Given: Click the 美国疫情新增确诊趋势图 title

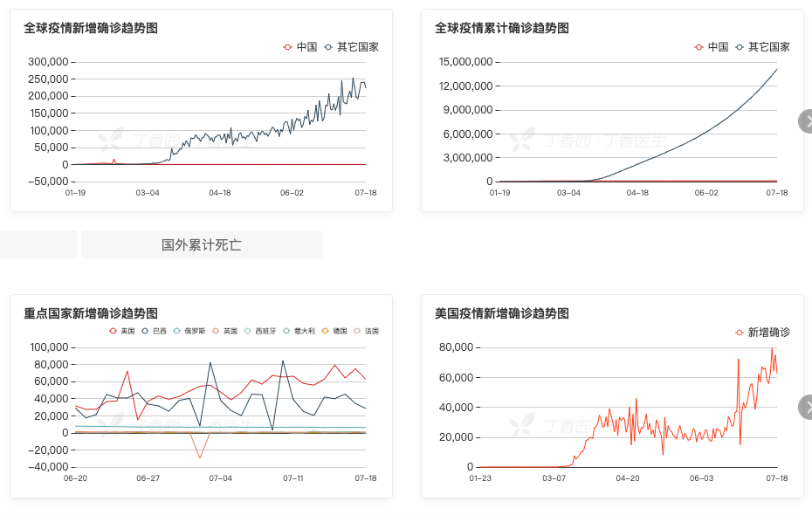Looking at the screenshot, I should [502, 313].
